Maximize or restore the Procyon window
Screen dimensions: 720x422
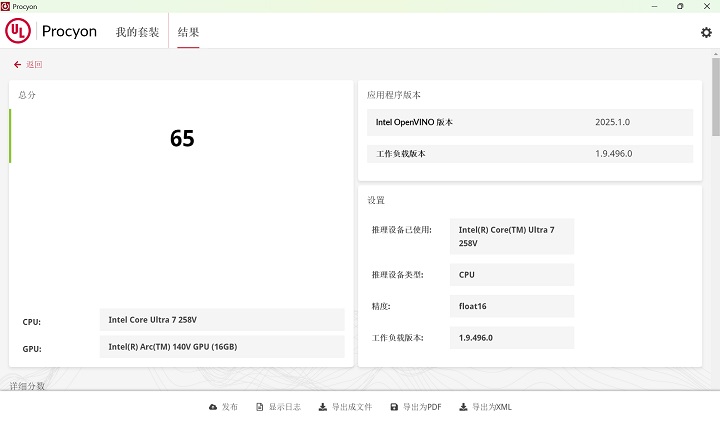pos(680,6)
